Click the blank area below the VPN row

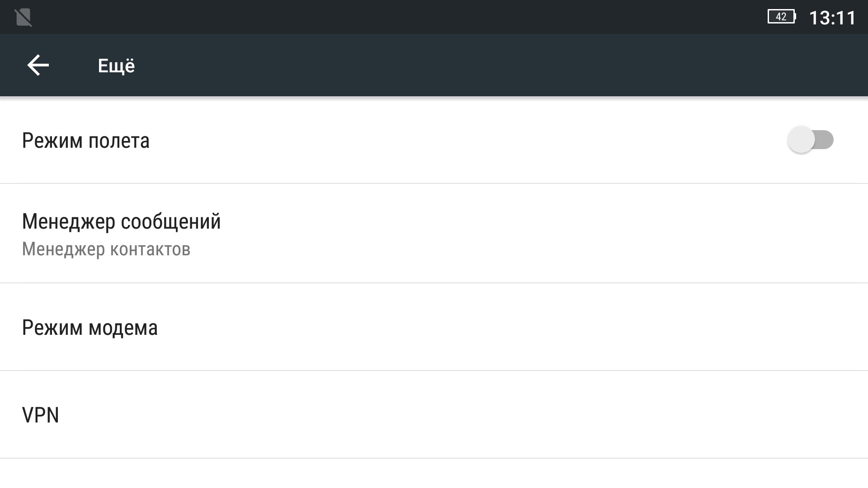pos(434,474)
